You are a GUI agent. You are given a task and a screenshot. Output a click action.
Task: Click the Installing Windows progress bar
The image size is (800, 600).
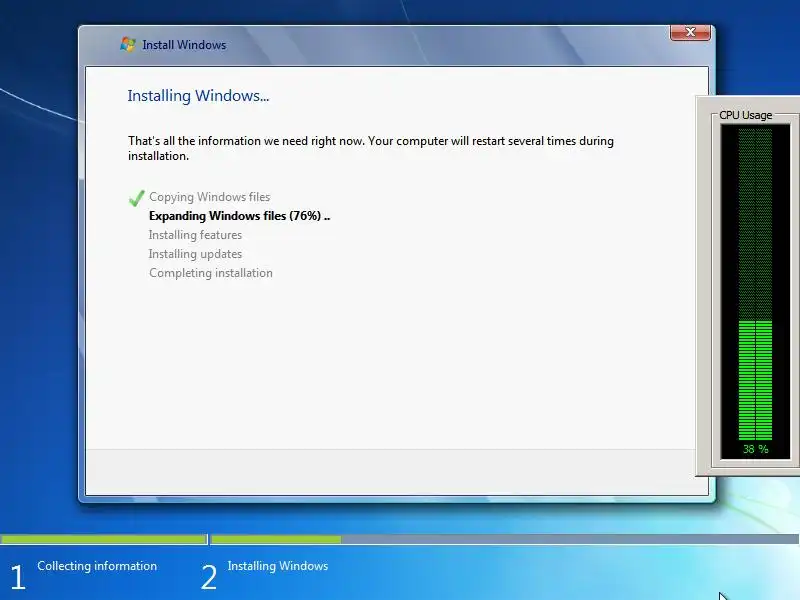pos(505,539)
